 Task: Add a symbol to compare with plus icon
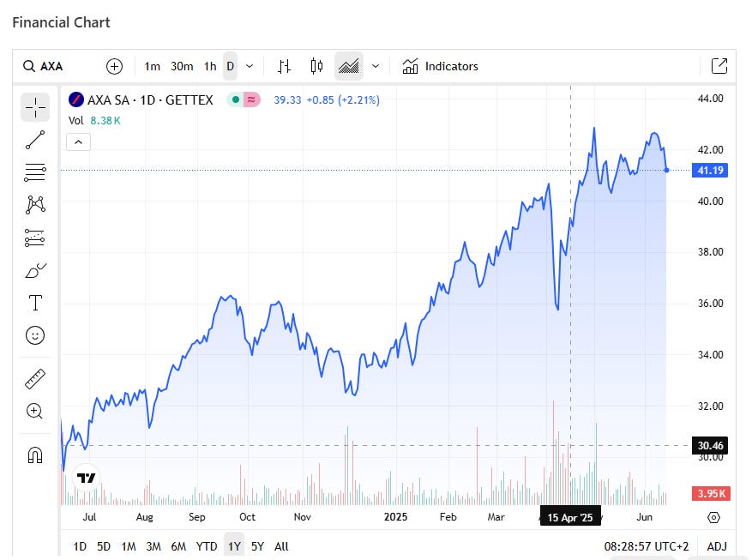coord(114,66)
